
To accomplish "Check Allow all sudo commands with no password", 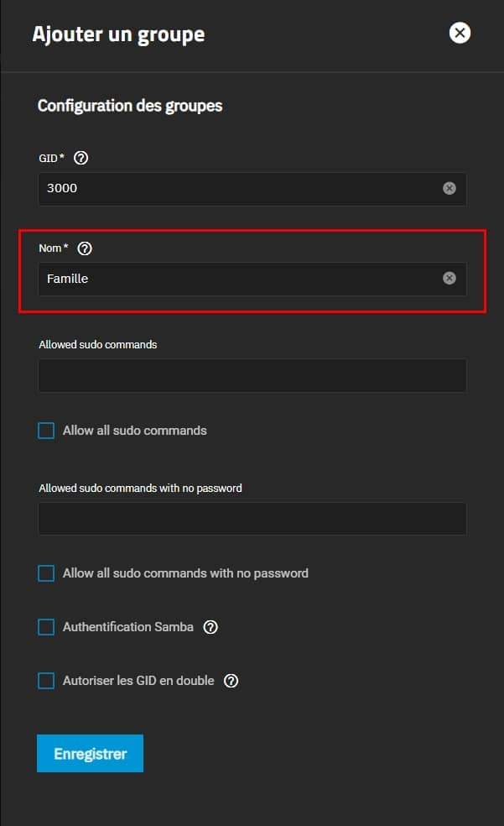I will [46, 573].
